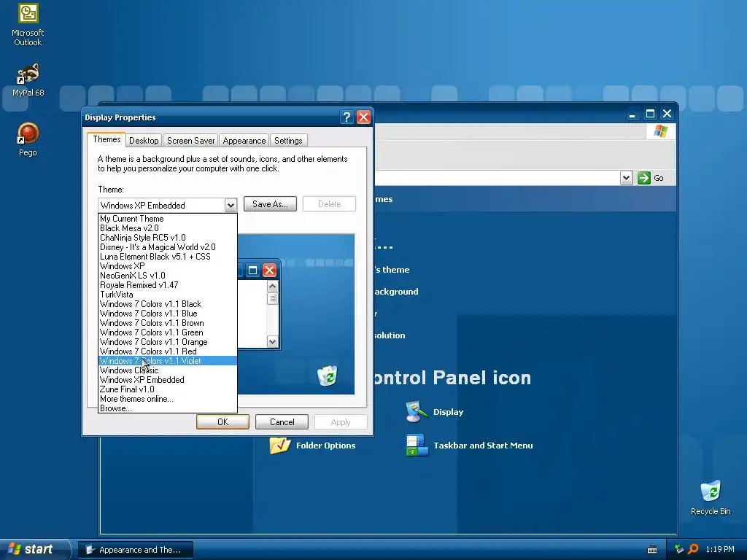Click Taskbar and Start Menu link
747x560 pixels.
(x=483, y=446)
